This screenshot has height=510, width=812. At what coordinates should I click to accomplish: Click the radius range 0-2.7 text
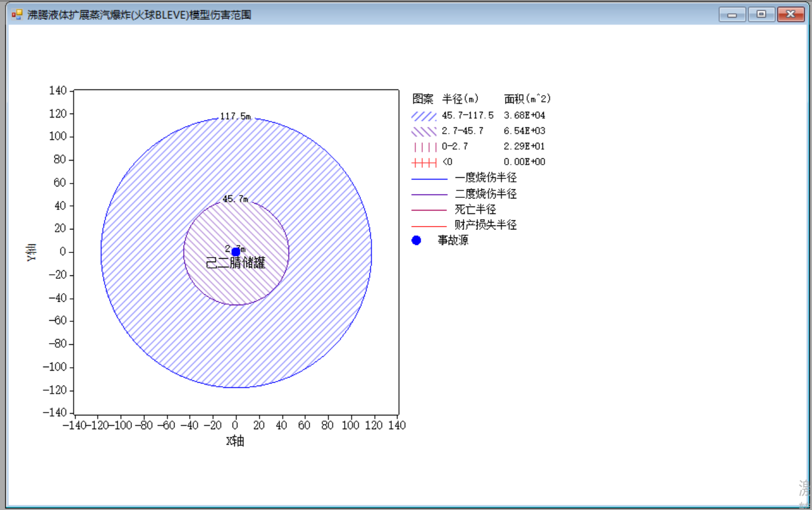click(x=455, y=147)
